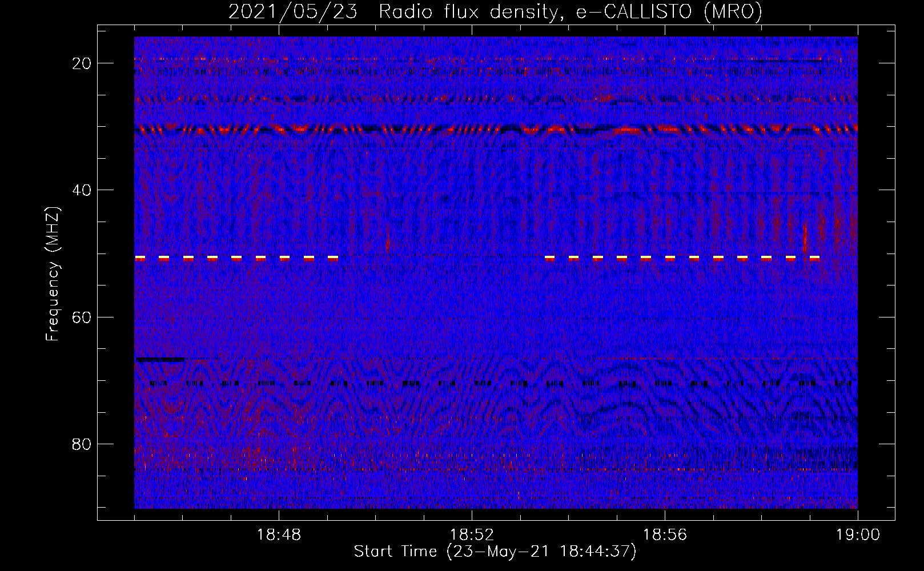Screen dimensions: 924x571
Task: Click the black bar near 67 MHz at plot start
Action: [x=160, y=360]
